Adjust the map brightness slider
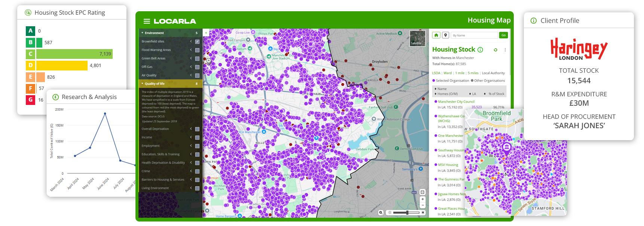 (406, 213)
